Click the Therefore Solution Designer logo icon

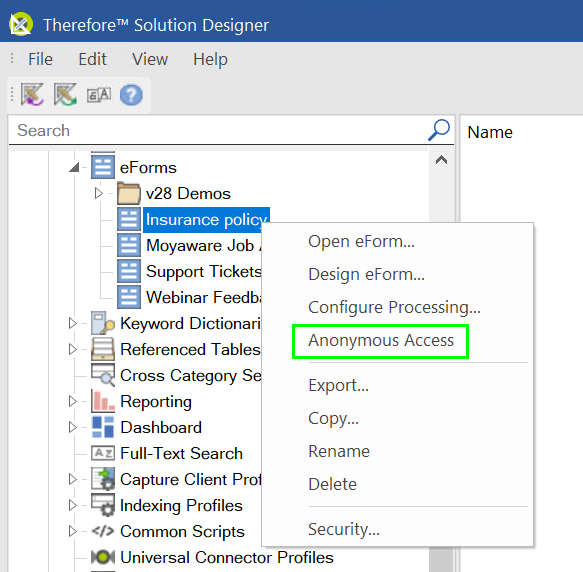coord(21,25)
